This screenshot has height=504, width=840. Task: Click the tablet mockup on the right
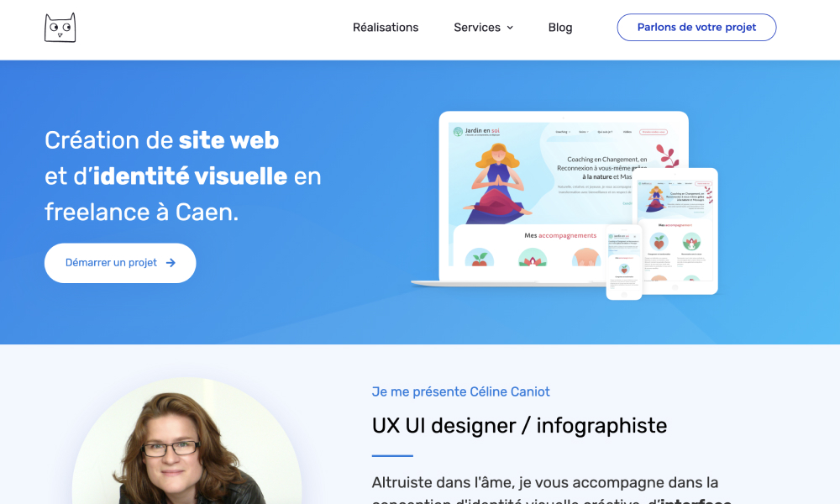[x=675, y=231]
